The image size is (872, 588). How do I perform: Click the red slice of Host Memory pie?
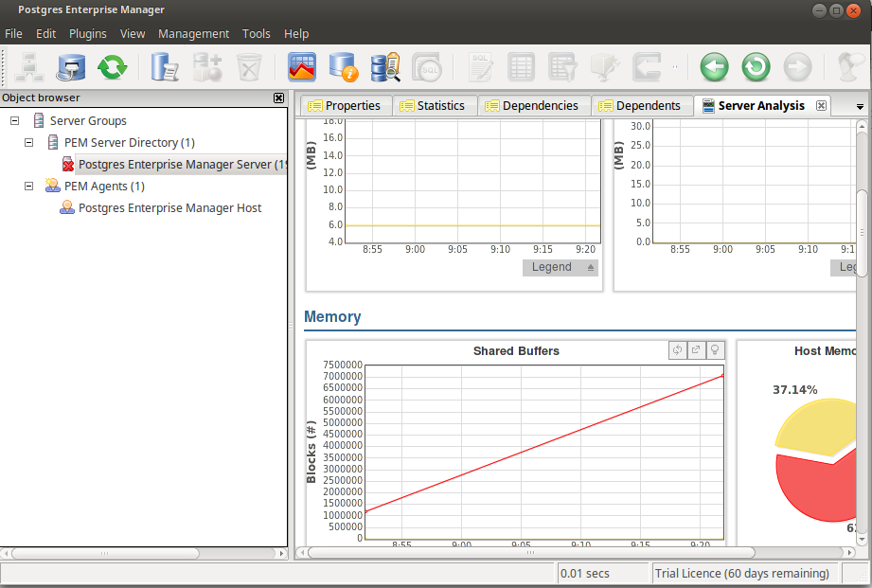click(817, 487)
